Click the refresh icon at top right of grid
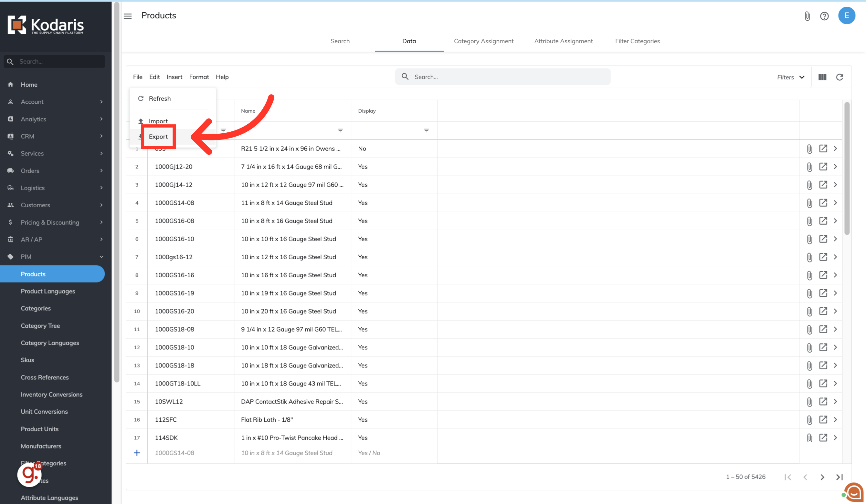The image size is (866, 504). pyautogui.click(x=840, y=77)
